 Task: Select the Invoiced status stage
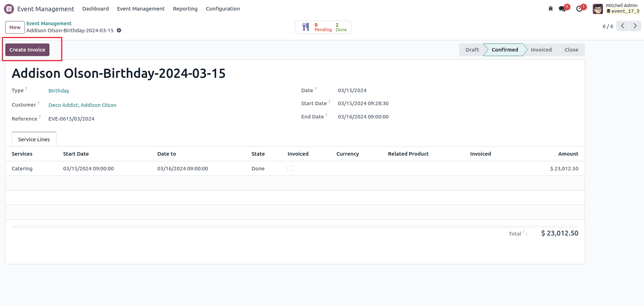[541, 50]
